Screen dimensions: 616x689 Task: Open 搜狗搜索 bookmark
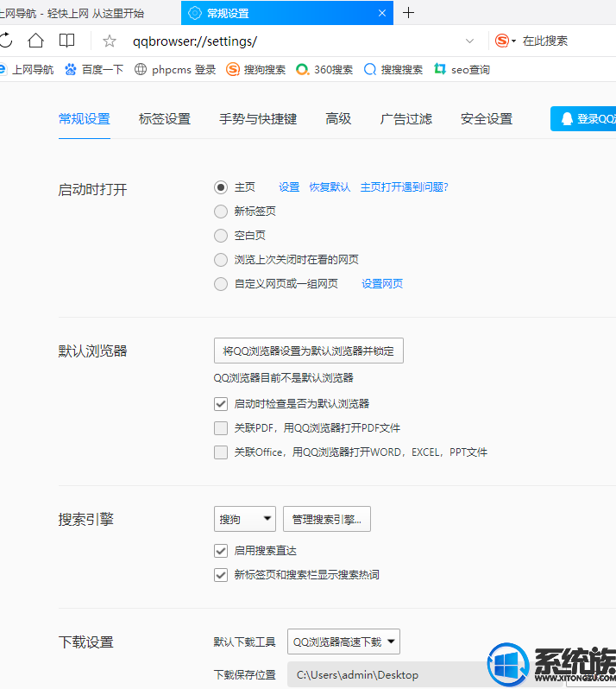point(256,69)
